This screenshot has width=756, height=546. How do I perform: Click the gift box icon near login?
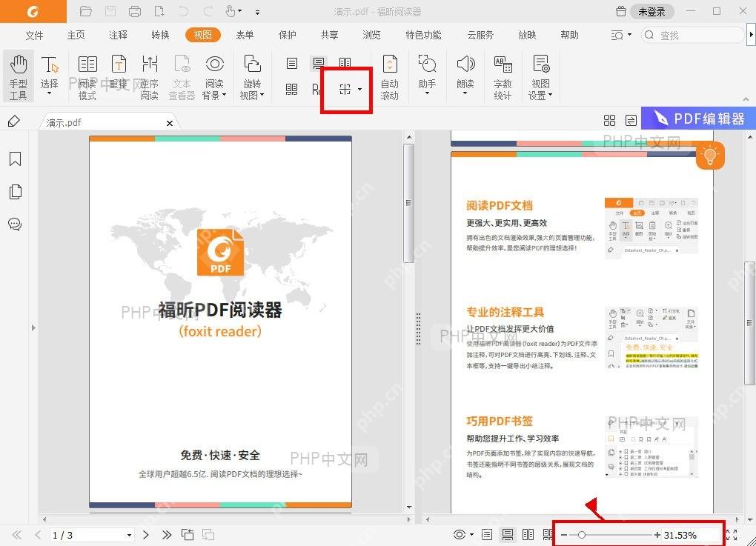[x=621, y=11]
